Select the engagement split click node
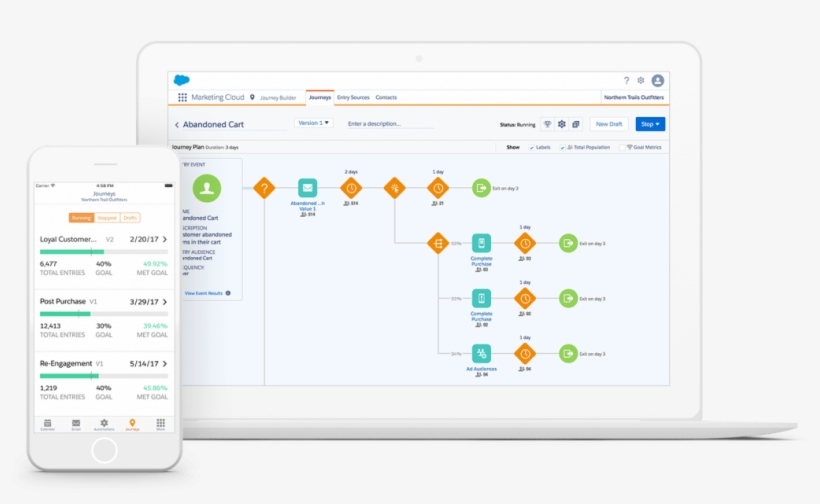This screenshot has height=504, width=820. click(394, 188)
